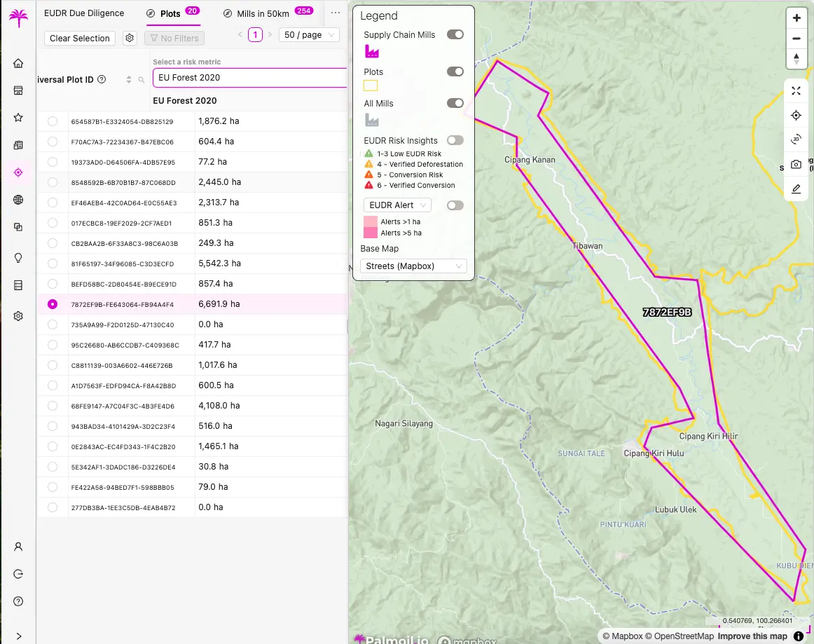Click the geolocate crosshair map button
Viewport: 814px width, 644px height.
click(x=796, y=116)
